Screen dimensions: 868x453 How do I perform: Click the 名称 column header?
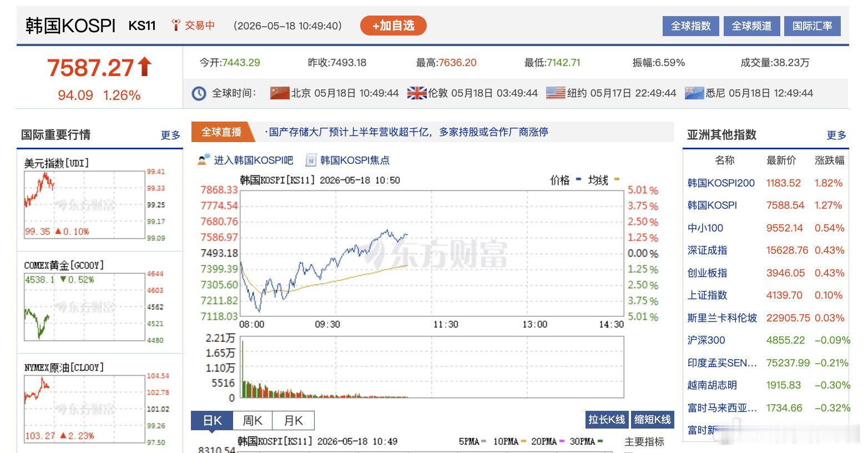724,160
